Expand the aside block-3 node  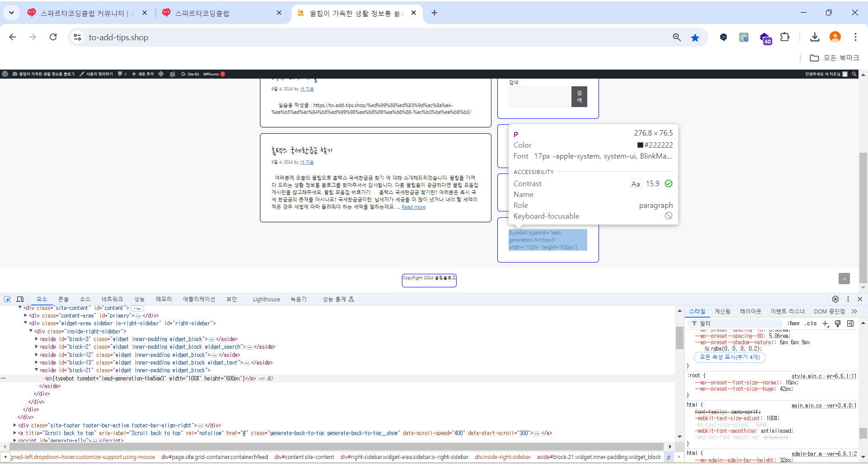[37, 339]
